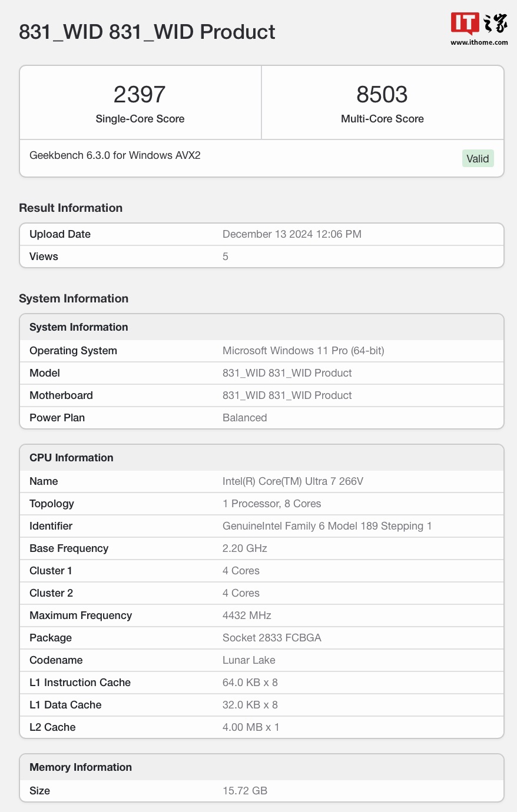Click the Multi-Core Score label
The height and width of the screenshot is (812, 517).
(382, 119)
